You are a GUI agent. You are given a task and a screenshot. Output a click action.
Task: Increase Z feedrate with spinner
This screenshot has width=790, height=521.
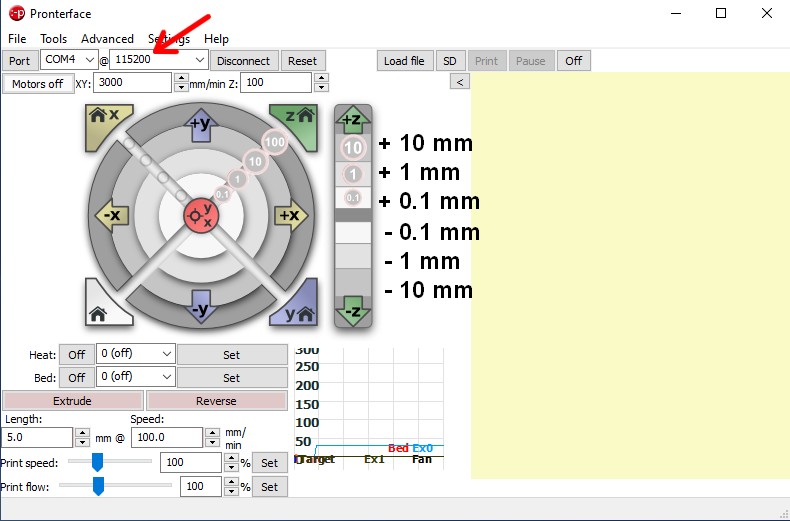[x=321, y=78]
